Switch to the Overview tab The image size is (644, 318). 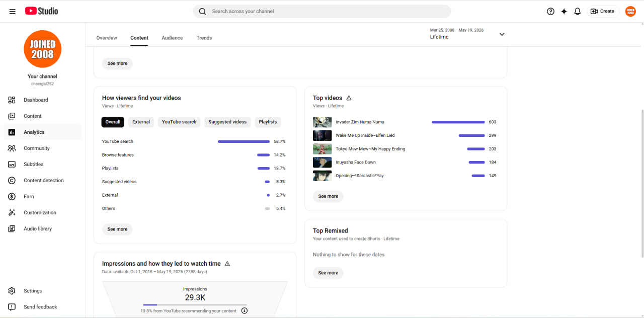click(107, 38)
